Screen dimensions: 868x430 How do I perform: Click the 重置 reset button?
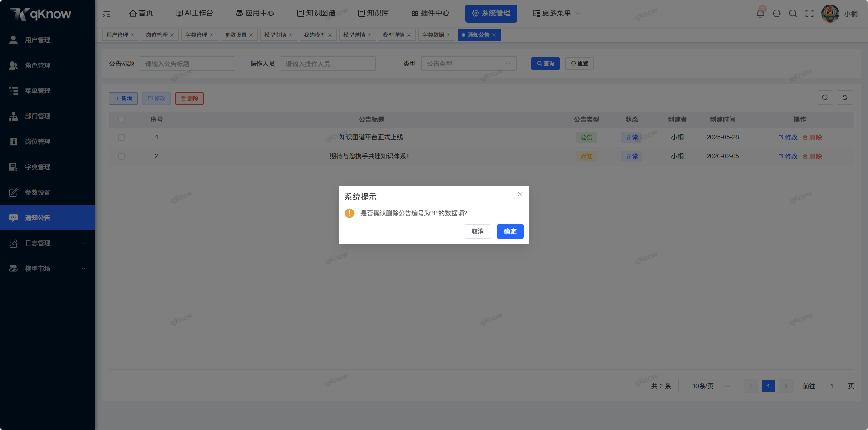pos(579,64)
